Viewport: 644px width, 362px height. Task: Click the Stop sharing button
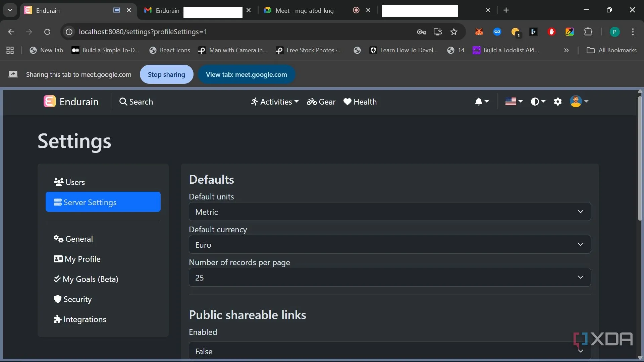coord(166,74)
